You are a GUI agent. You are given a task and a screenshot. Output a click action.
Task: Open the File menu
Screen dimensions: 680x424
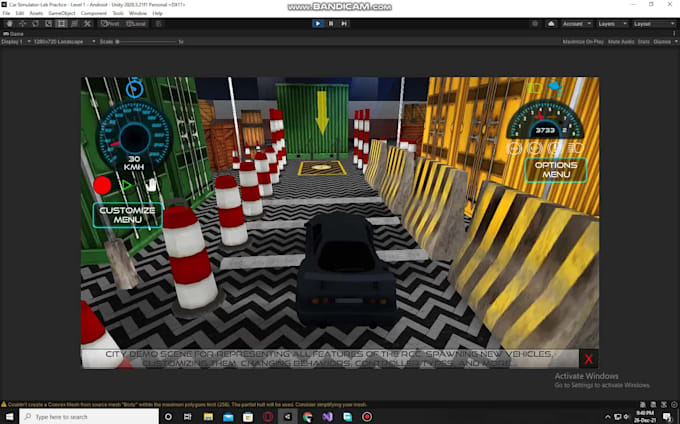point(6,13)
